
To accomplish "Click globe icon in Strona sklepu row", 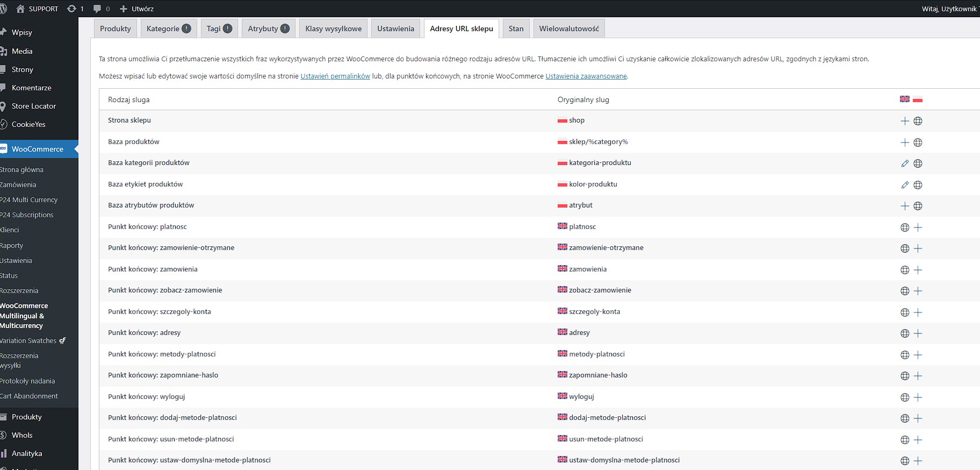I will click(x=918, y=121).
